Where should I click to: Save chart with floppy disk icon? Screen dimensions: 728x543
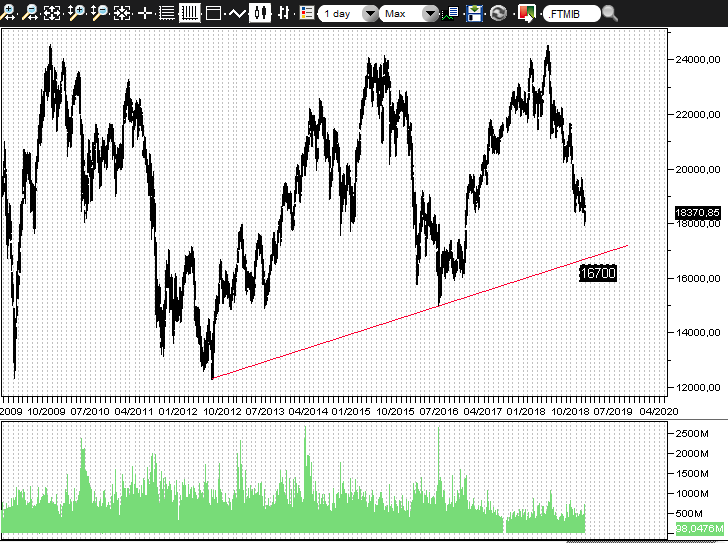click(474, 13)
